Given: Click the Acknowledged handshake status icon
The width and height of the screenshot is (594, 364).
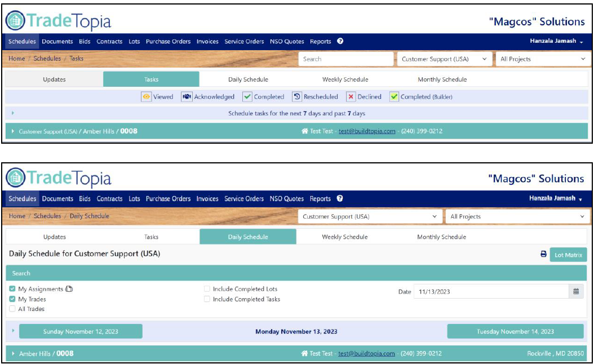Looking at the screenshot, I should tap(187, 96).
